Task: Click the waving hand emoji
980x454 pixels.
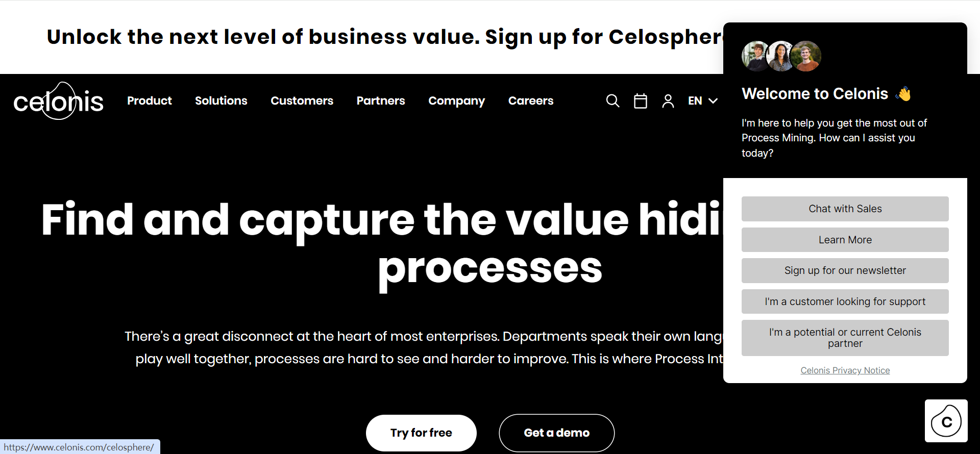Action: coord(903,94)
